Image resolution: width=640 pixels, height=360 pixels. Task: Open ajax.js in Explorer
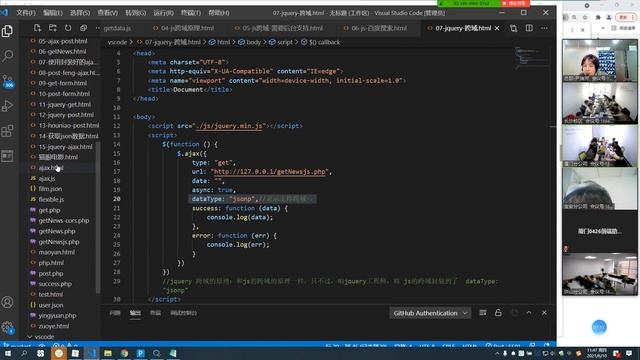coord(47,178)
